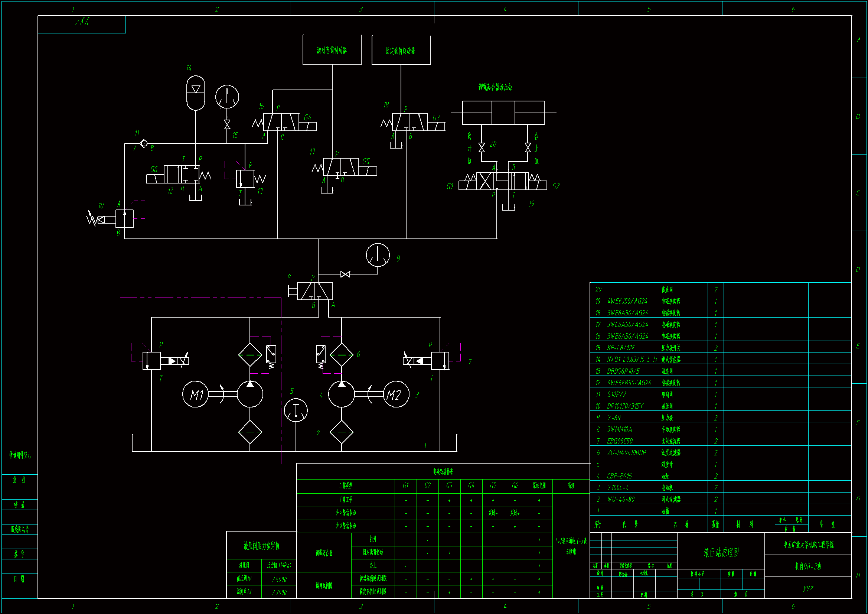Select the accumulator symbol labeled 14
This screenshot has height=614, width=868.
pos(195,93)
